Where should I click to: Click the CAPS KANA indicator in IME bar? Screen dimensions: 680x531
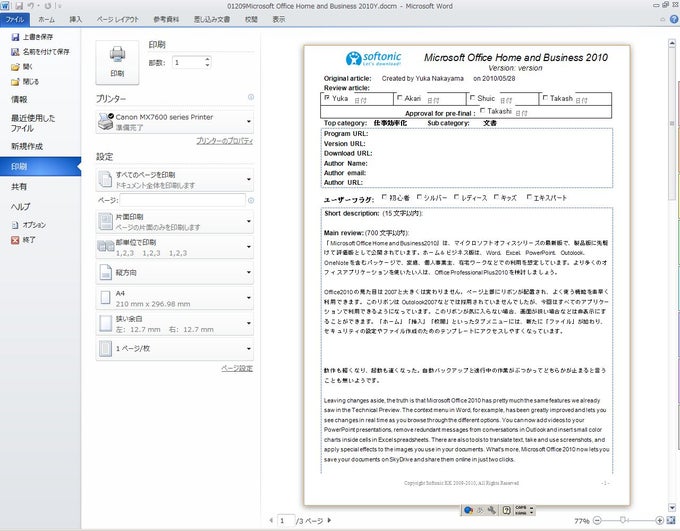pos(521,510)
